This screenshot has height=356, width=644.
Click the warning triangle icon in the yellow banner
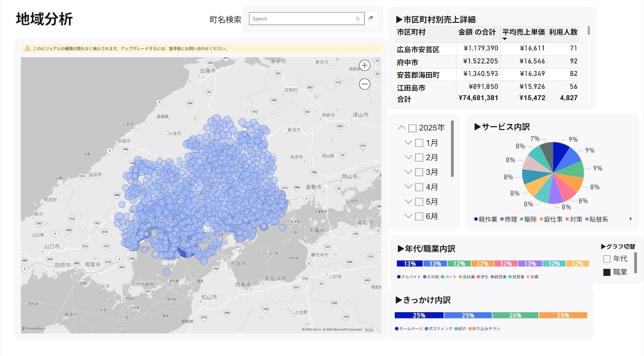[27, 48]
